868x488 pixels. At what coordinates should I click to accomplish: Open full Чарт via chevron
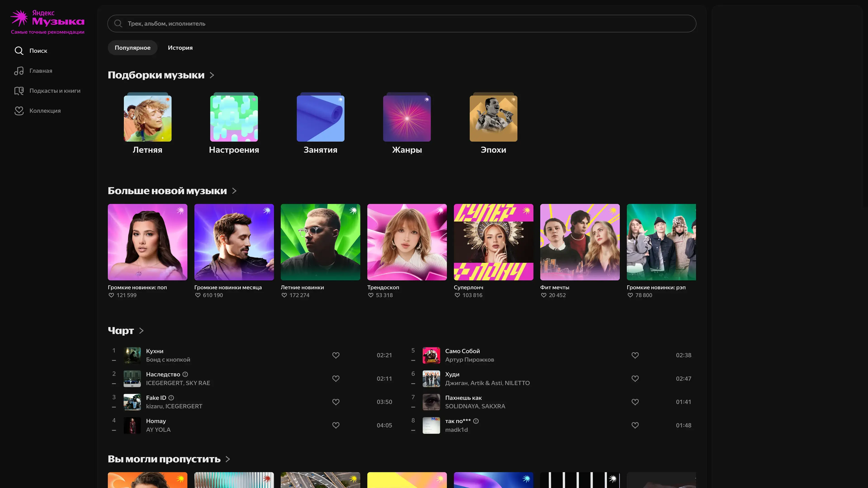142,331
